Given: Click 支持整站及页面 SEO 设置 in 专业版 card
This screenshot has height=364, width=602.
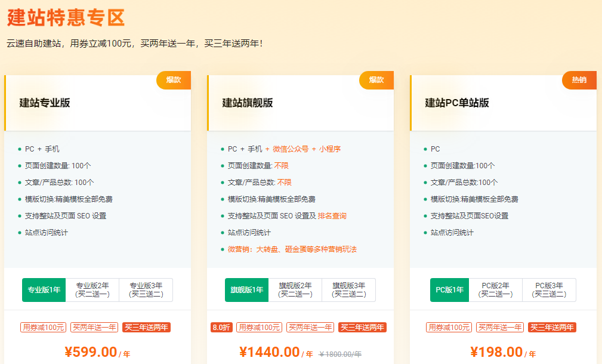Looking at the screenshot, I should point(66,216).
